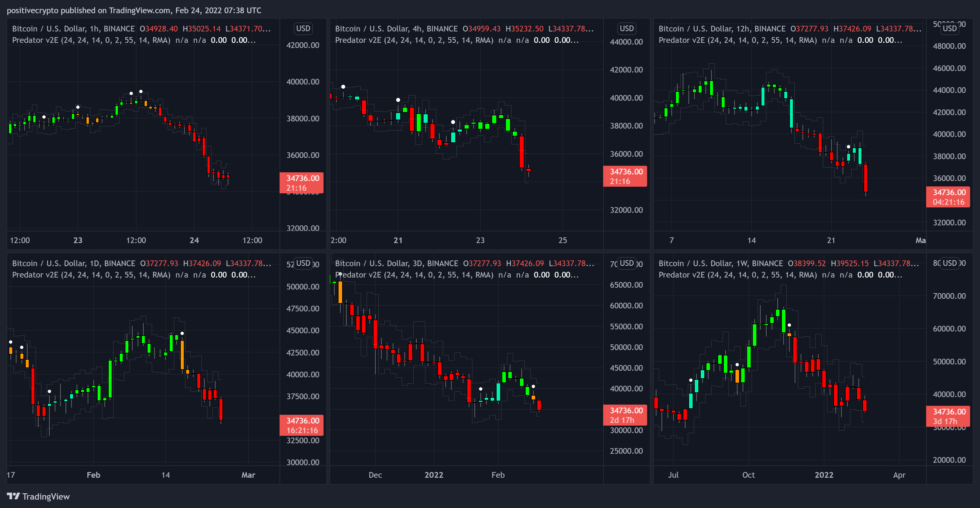The height and width of the screenshot is (508, 980).
Task: Click the Predator v2E indicator label on 1D chart
Action: pos(91,275)
